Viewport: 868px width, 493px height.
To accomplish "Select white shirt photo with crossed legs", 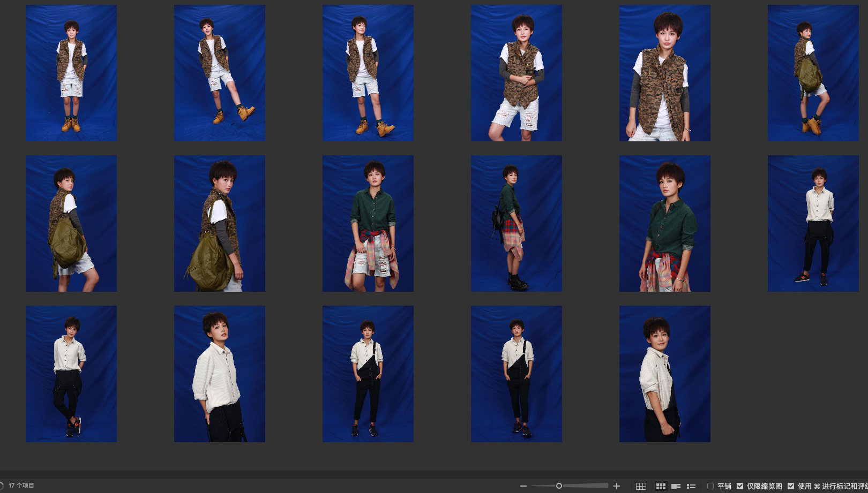I will point(71,374).
